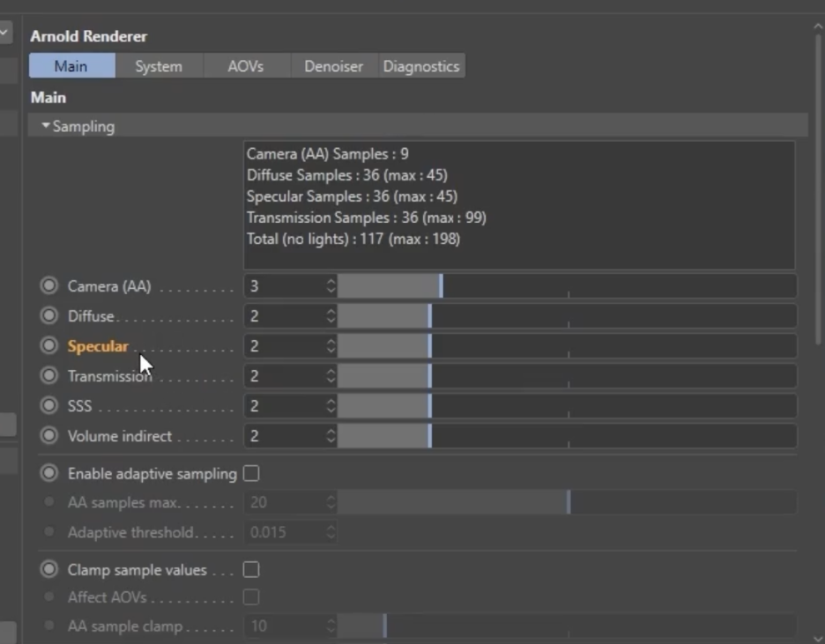This screenshot has width=825, height=644.
Task: Click the Camera (AA) parameter label
Action: (x=109, y=286)
